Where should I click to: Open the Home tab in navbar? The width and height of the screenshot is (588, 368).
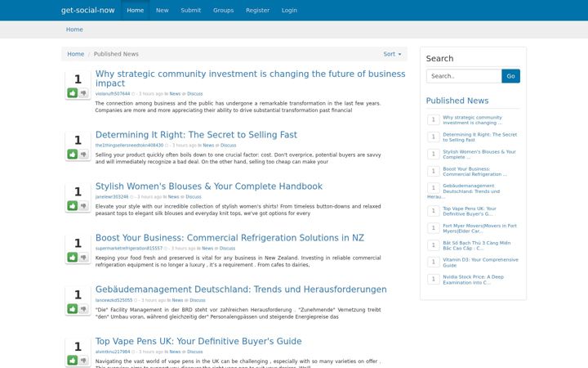click(136, 10)
